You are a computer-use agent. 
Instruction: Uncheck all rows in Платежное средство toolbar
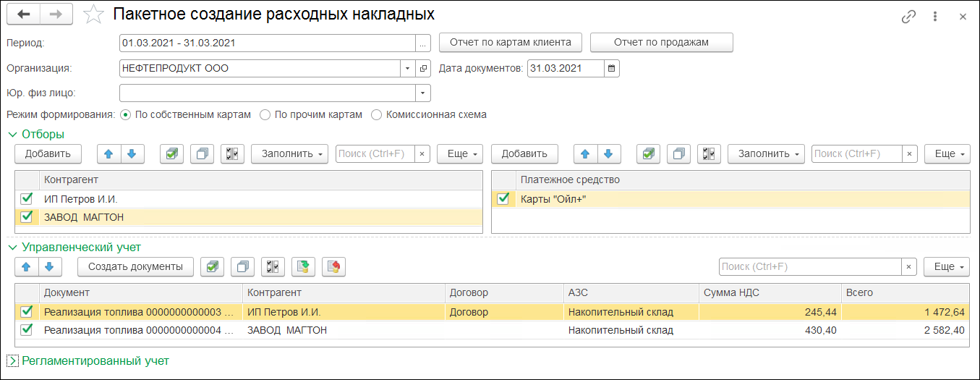pyautogui.click(x=679, y=153)
